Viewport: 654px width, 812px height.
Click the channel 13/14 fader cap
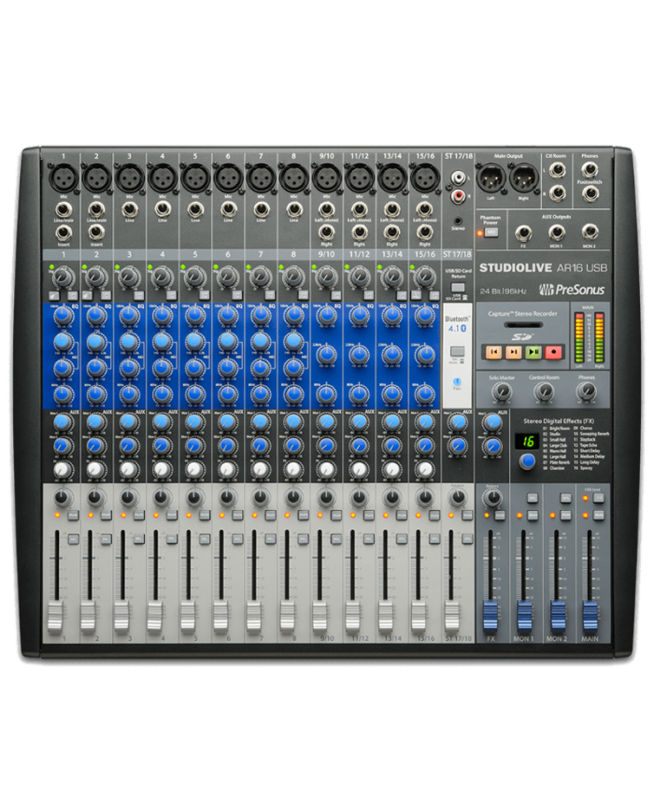385,616
